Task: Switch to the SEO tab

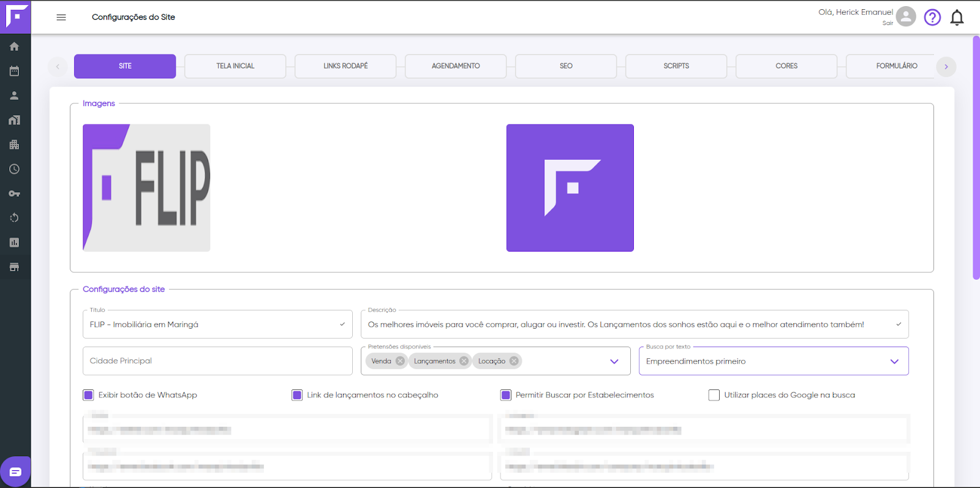Action: 566,66
